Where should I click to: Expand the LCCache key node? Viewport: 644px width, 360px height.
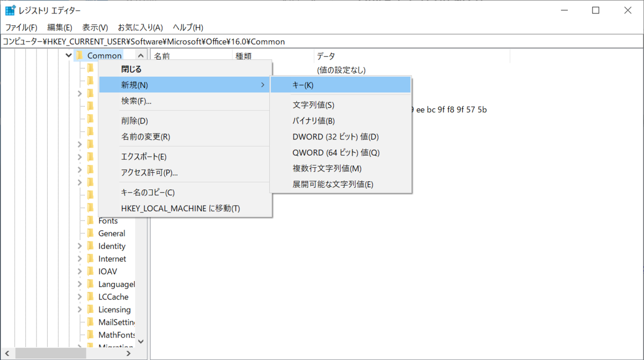79,297
